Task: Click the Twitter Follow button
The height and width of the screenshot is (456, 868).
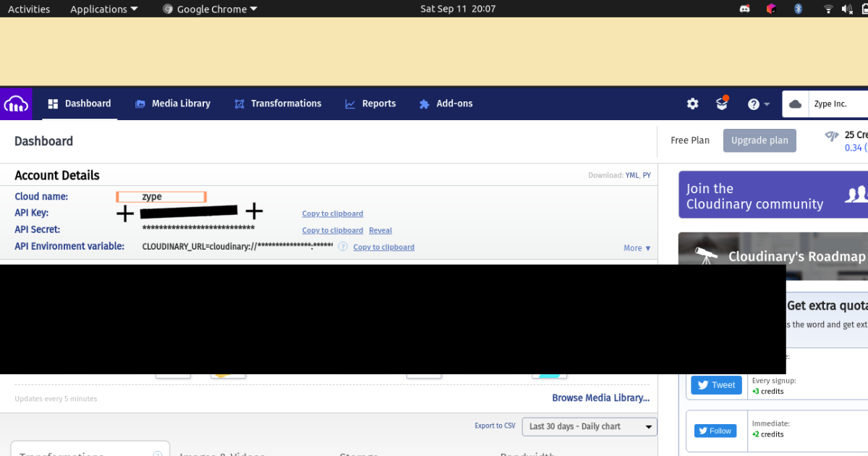Action: tap(715, 431)
